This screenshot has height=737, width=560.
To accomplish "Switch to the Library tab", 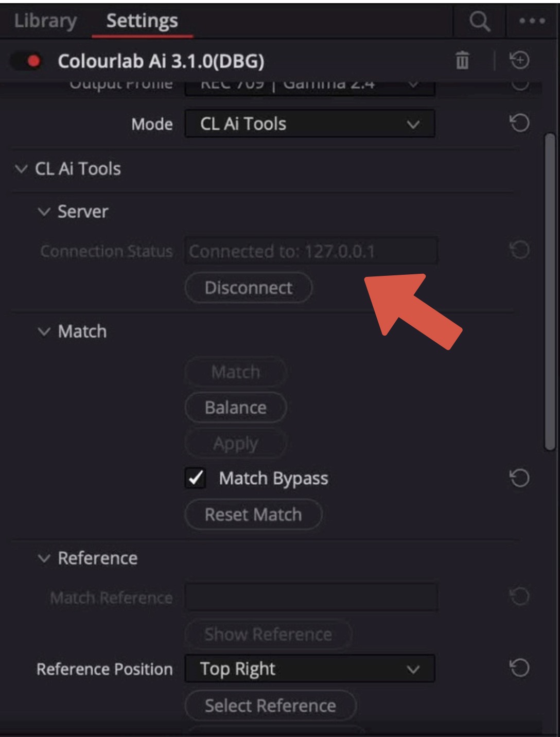I will [45, 21].
